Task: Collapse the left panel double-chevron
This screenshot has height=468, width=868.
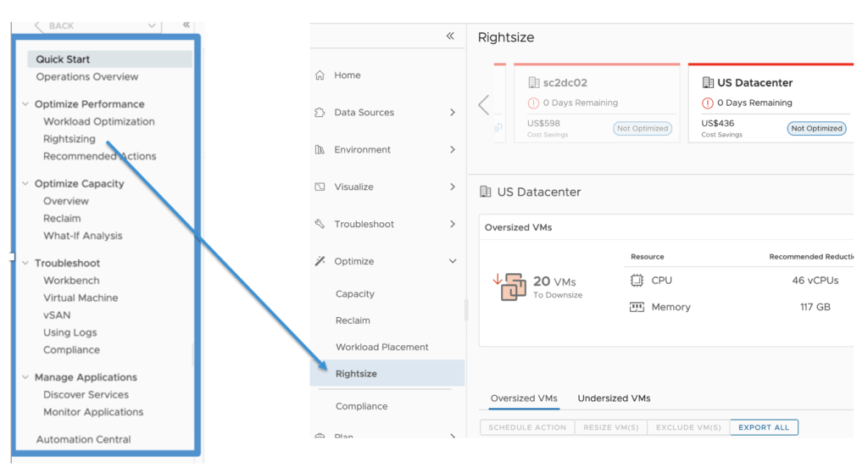Action: point(186,25)
